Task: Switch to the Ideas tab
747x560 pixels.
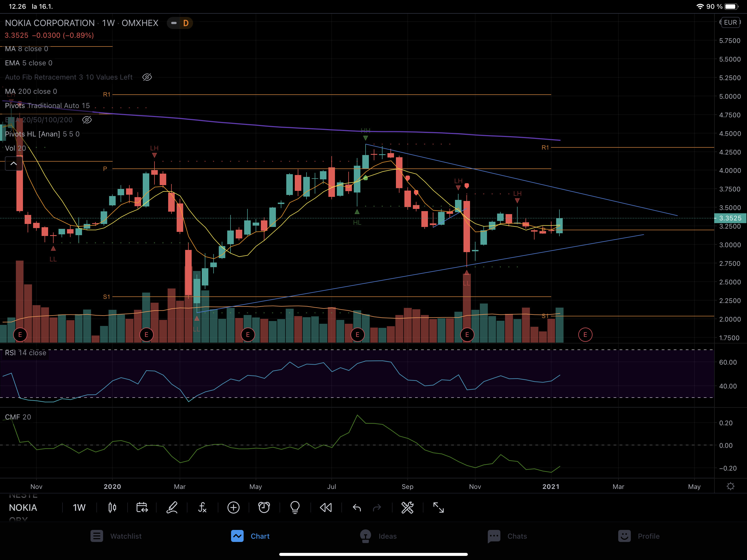Action: pos(378,536)
